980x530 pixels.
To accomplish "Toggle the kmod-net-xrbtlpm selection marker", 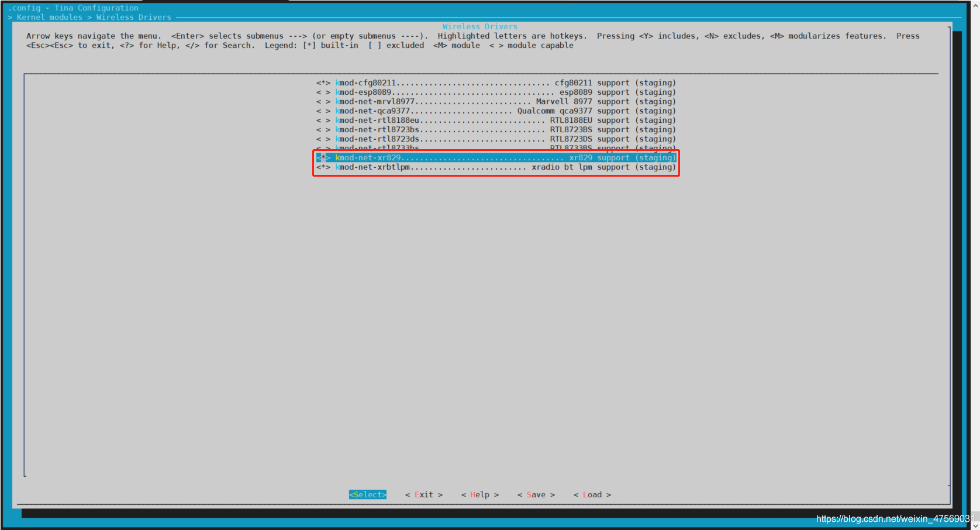I will (323, 167).
